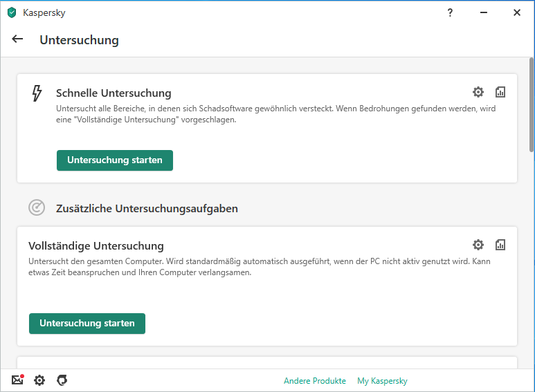Start the Vollständige Untersuchung scan

[87, 324]
